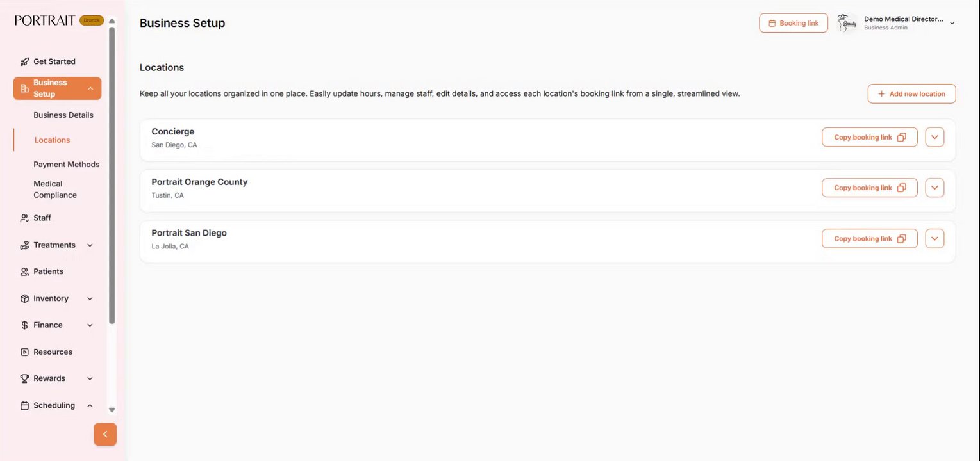Click the Staff people icon

pyautogui.click(x=24, y=218)
